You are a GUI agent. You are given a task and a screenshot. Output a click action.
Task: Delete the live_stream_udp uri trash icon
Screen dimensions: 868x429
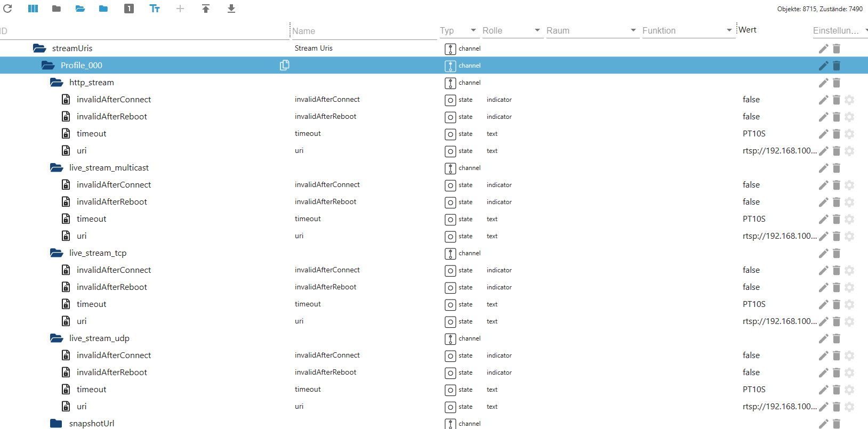(x=837, y=407)
